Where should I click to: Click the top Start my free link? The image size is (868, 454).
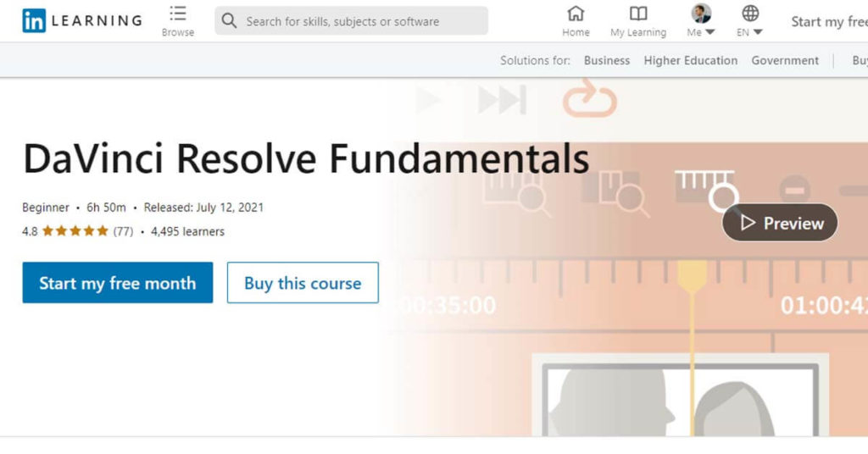pos(829,21)
